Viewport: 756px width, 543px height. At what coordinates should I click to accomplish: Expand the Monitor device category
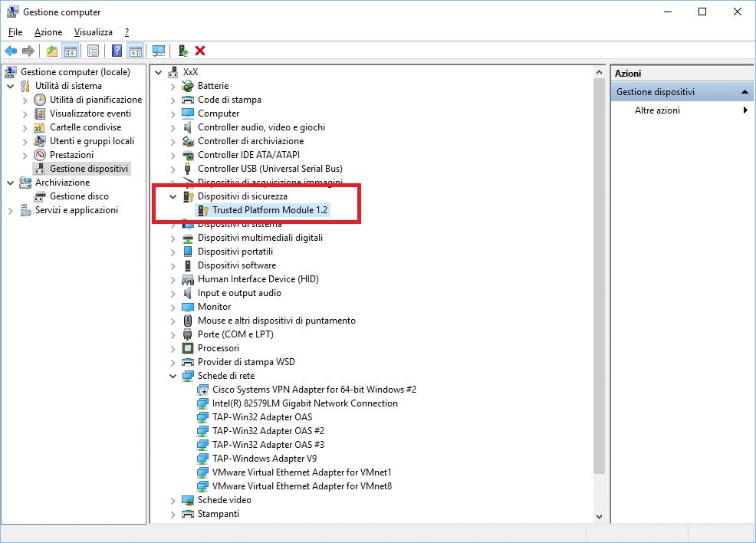173,307
